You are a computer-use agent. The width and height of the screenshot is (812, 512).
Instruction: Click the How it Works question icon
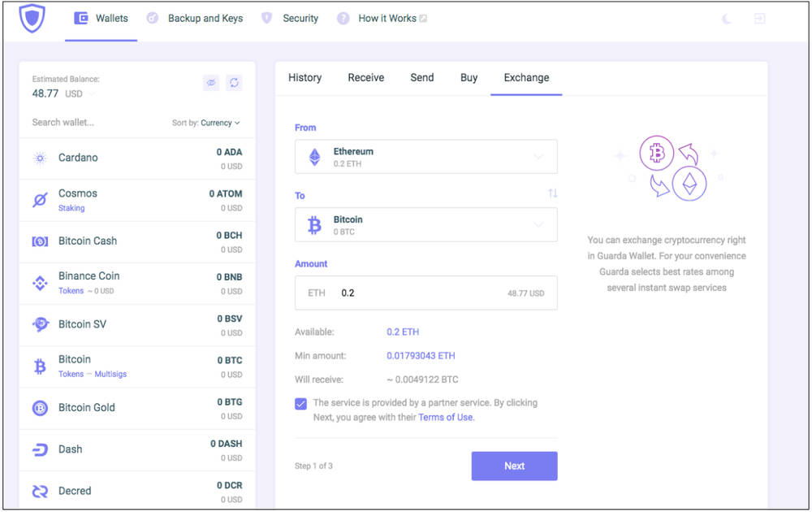(x=343, y=19)
